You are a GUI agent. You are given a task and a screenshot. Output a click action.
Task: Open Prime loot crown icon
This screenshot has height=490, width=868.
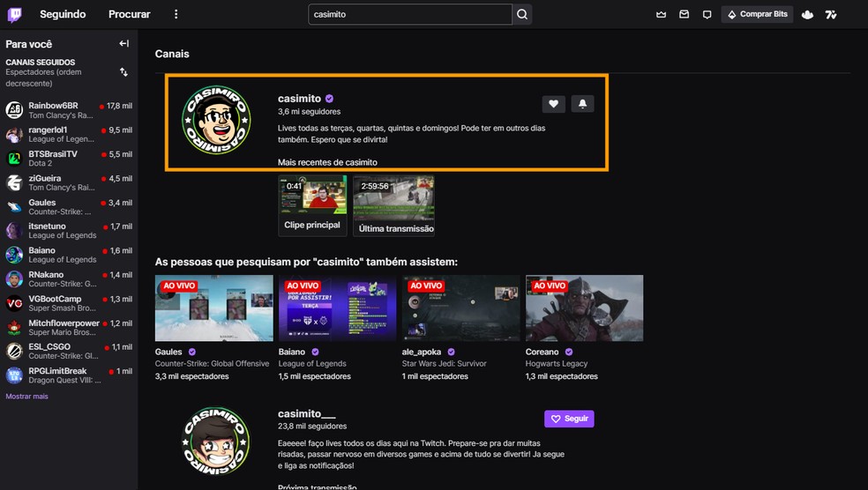661,14
